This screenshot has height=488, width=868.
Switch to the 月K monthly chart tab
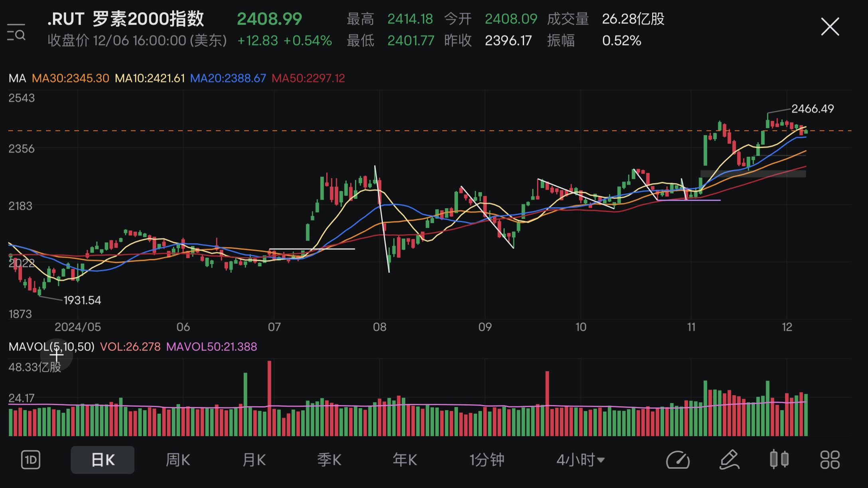tap(254, 460)
